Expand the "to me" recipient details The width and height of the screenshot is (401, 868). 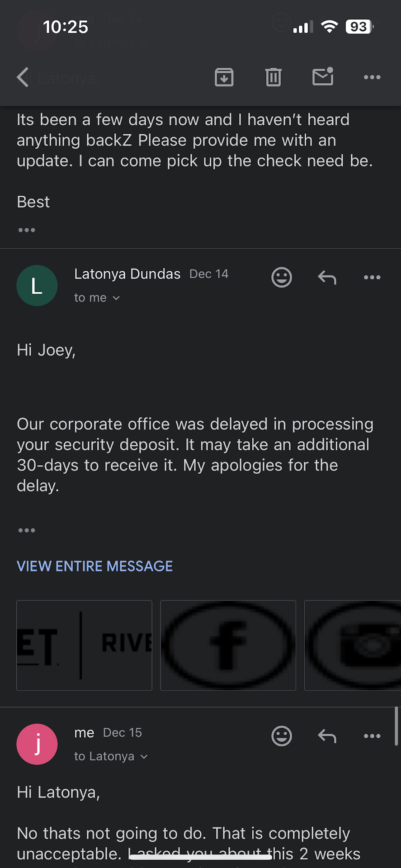(x=97, y=298)
